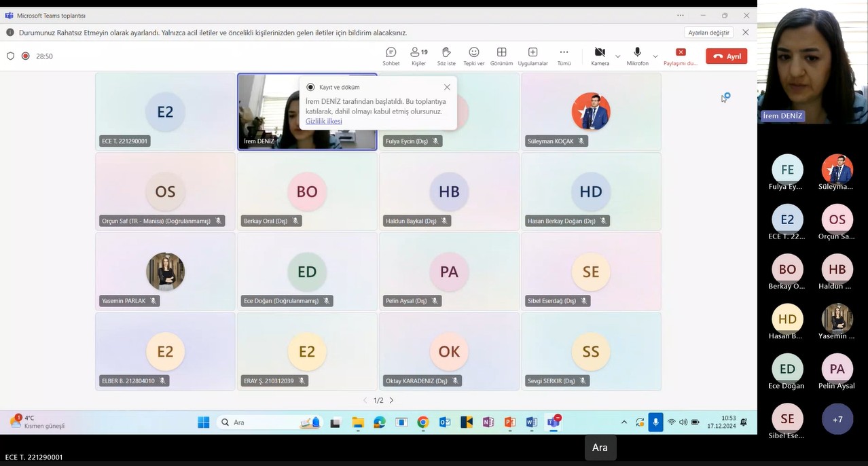
Task: Open title bar three-dots menu
Action: coord(681,16)
